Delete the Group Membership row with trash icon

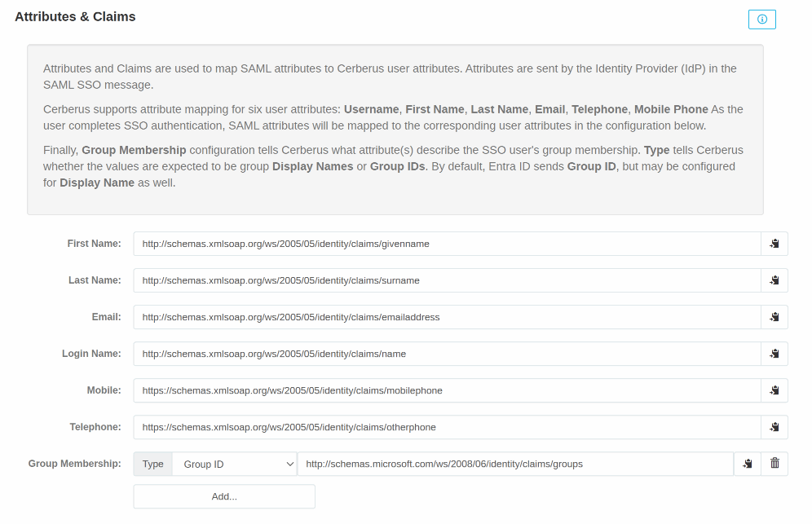[774, 464]
